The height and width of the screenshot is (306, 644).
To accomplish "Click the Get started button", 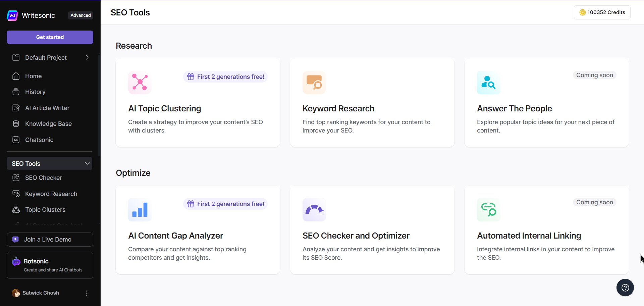I will 50,37.
